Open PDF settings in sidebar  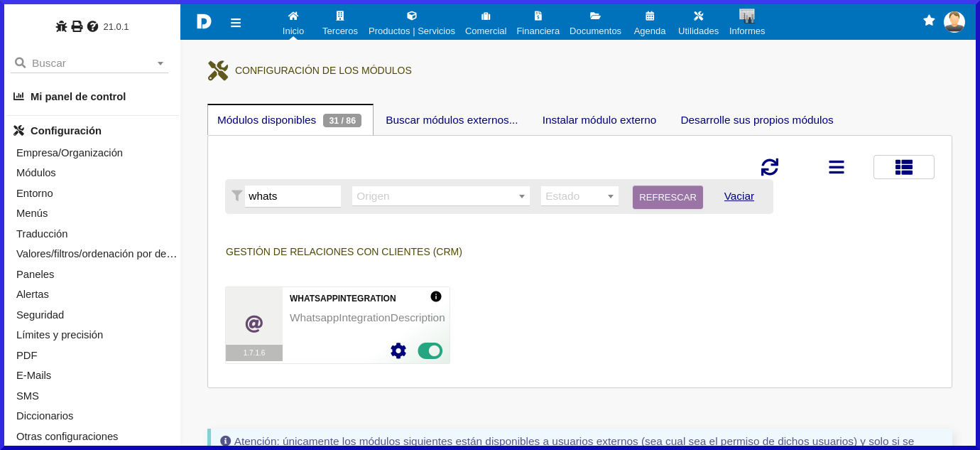click(x=27, y=355)
